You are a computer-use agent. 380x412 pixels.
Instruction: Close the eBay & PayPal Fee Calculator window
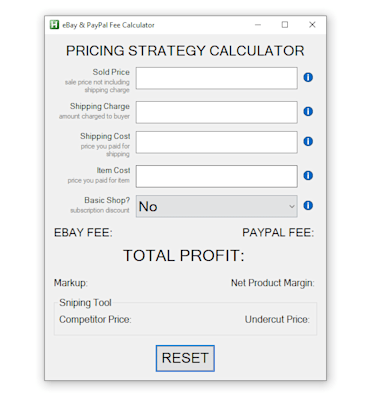tap(312, 25)
